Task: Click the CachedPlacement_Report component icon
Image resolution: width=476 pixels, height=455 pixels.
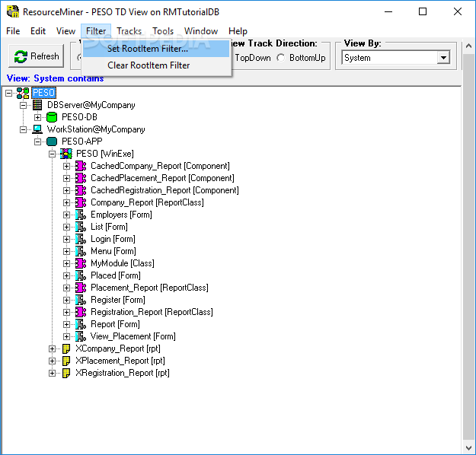Action: 81,178
